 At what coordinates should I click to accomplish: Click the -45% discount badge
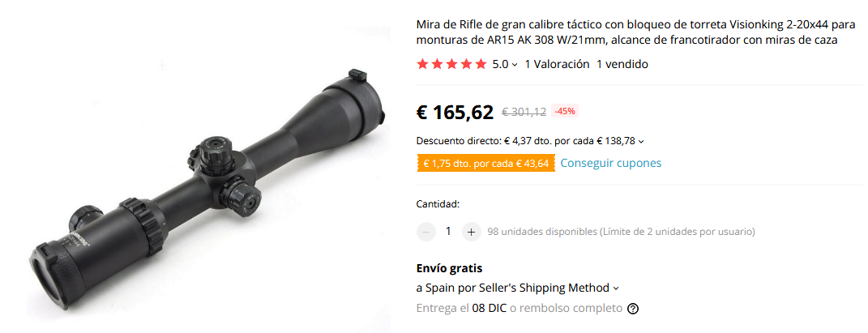pyautogui.click(x=565, y=111)
